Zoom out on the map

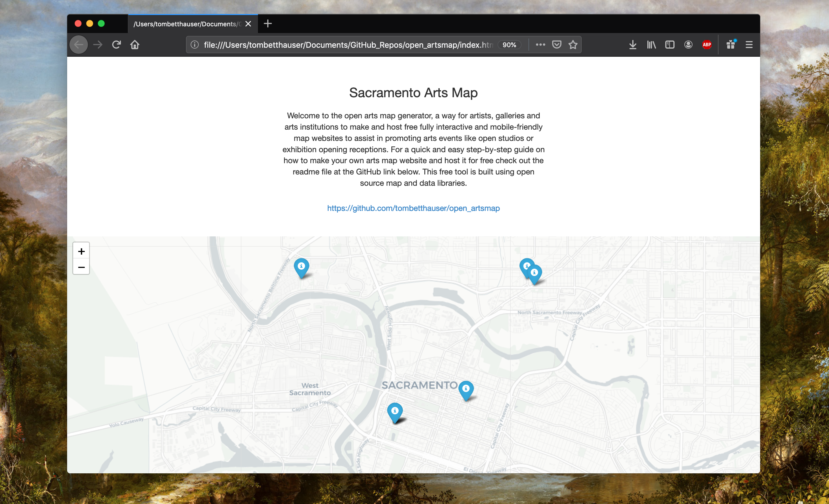tap(81, 267)
